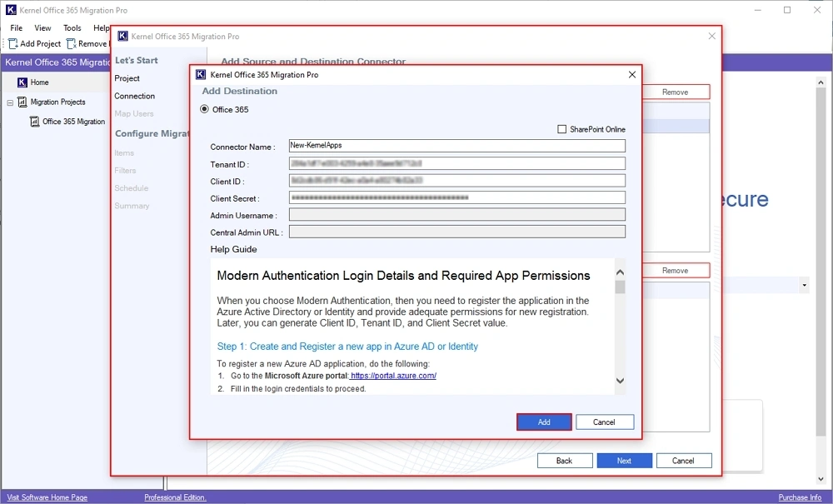This screenshot has width=833, height=504.
Task: Select the Office 365 radio button
Action: (x=204, y=110)
